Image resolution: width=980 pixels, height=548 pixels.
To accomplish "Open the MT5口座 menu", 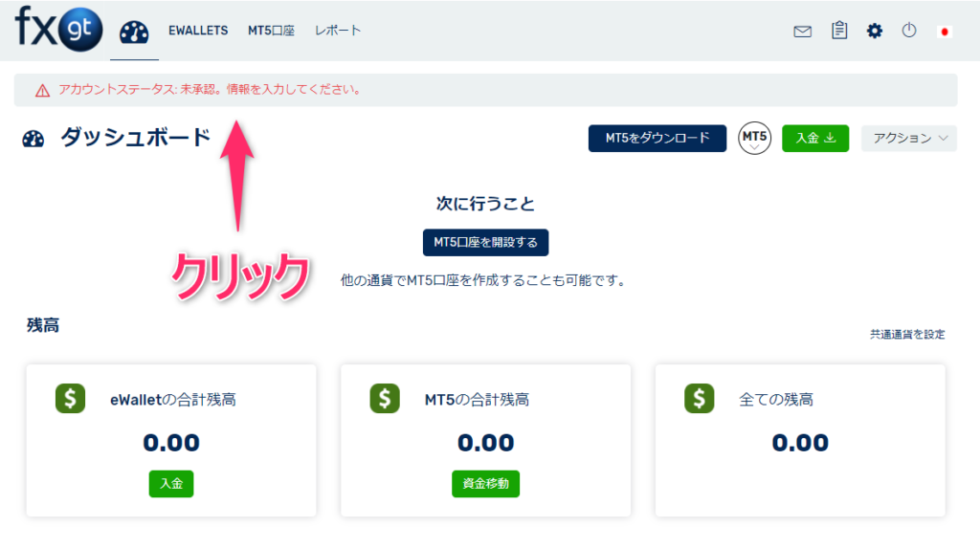I will (x=271, y=31).
